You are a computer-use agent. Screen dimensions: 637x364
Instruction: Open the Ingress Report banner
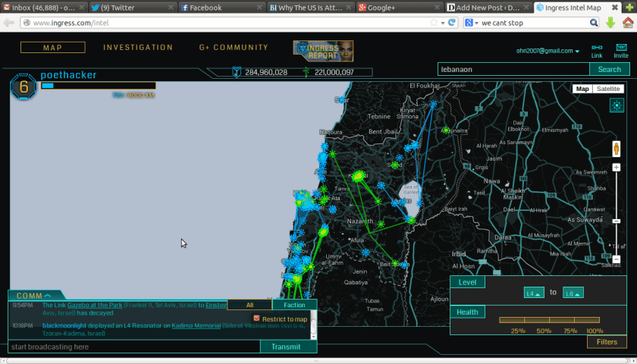[x=323, y=52]
